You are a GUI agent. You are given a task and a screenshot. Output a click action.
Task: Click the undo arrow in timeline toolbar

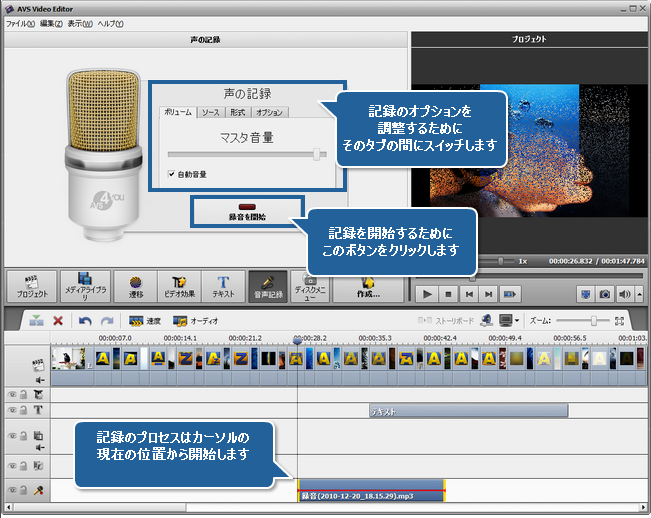(85, 321)
